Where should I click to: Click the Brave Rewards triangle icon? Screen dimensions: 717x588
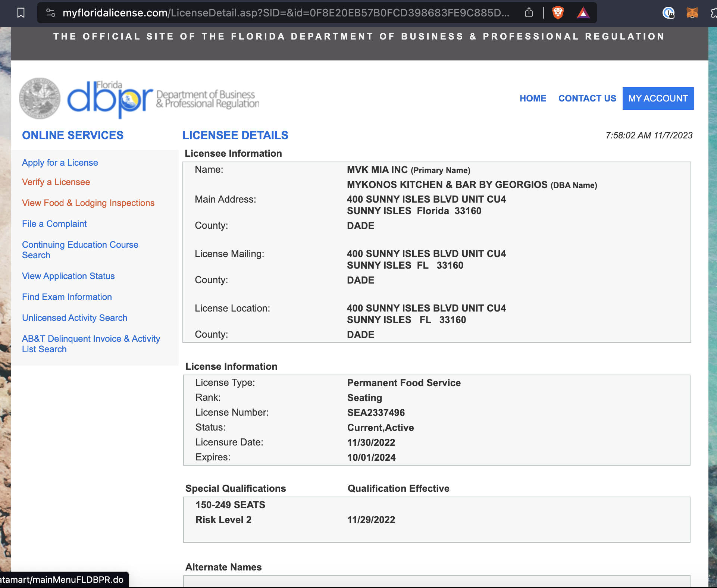583,13
